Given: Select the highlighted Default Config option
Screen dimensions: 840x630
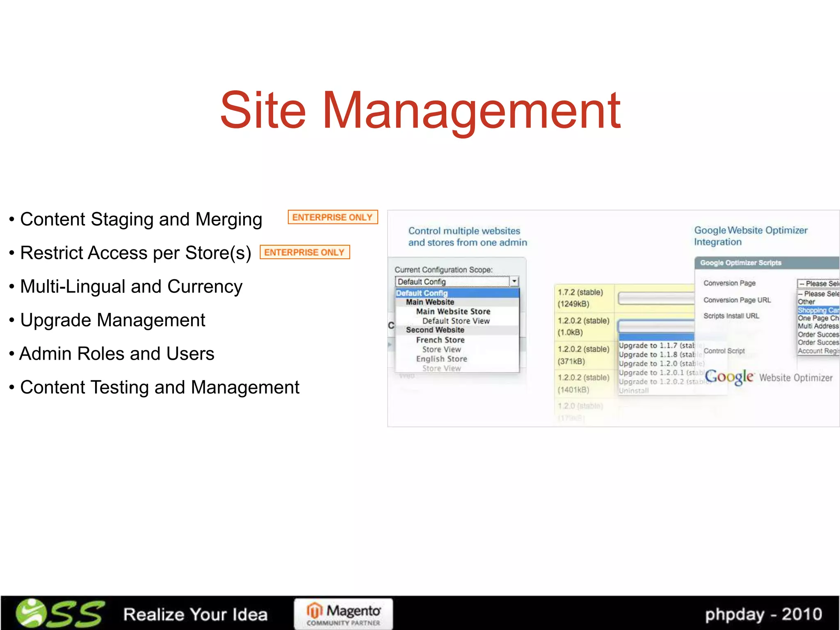Looking at the screenshot, I should tap(457, 293).
